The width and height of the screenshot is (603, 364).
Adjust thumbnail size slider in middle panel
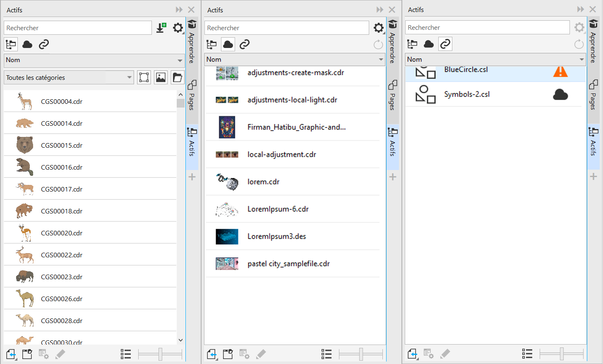pyautogui.click(x=361, y=354)
